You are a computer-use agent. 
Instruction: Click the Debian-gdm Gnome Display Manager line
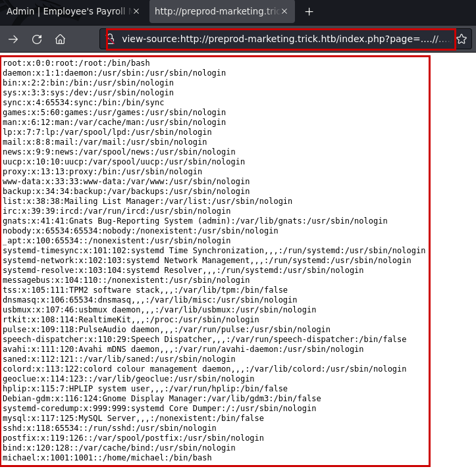(162, 399)
